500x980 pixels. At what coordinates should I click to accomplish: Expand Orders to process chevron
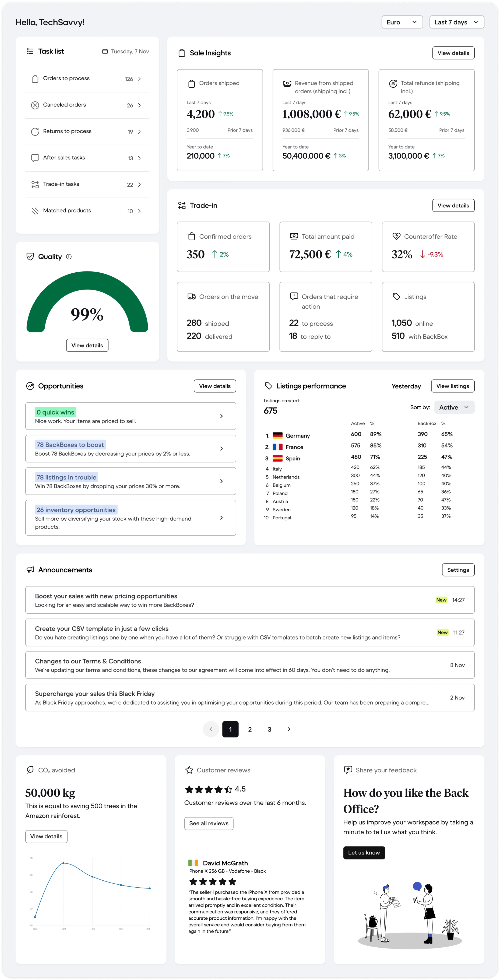[x=140, y=79]
